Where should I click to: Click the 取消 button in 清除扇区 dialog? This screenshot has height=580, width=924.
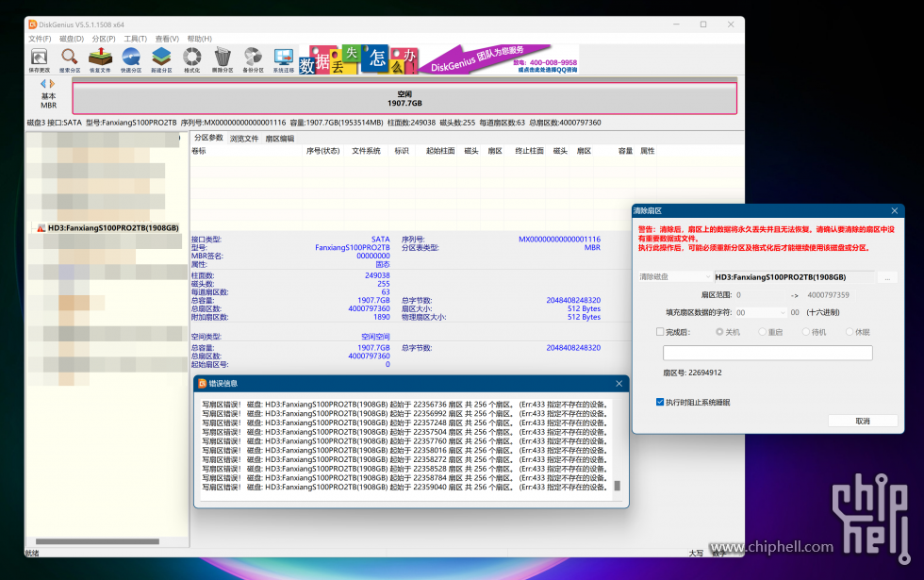[863, 421]
